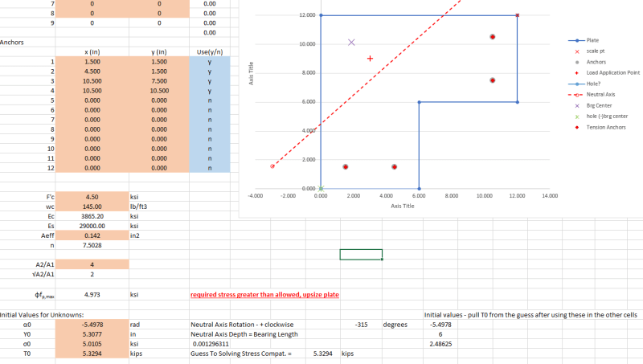The height and width of the screenshot is (364, 643).
Task: Click the Hole? legend entry
Action: pyautogui.click(x=584, y=84)
